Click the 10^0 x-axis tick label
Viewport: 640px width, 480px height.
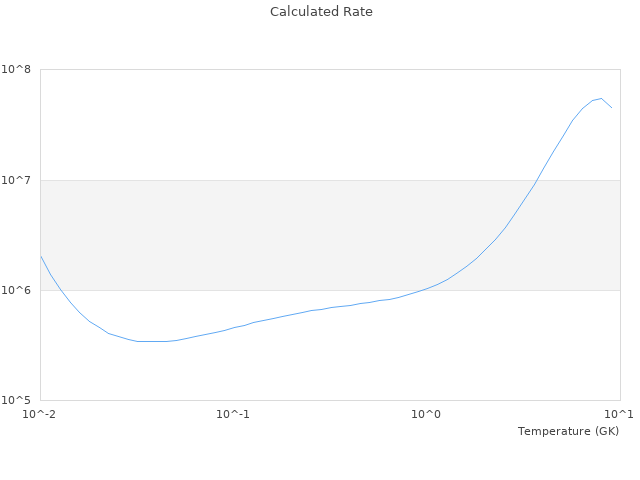click(x=427, y=414)
